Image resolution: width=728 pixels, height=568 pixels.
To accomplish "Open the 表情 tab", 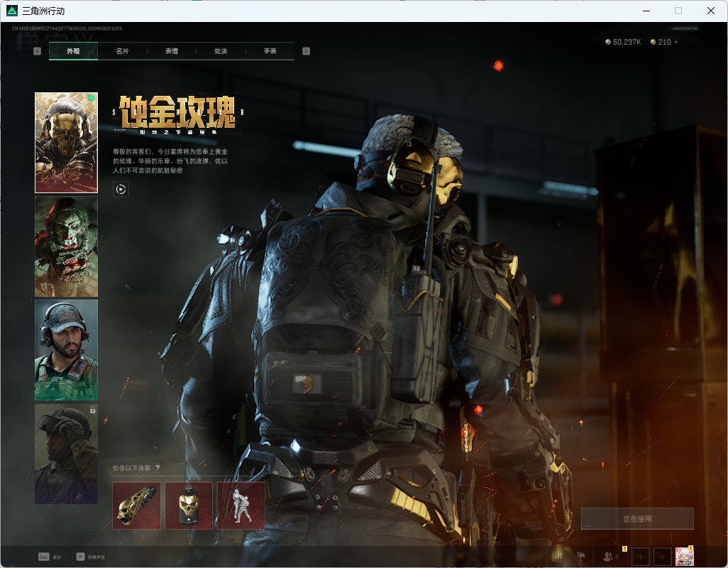I will (172, 51).
